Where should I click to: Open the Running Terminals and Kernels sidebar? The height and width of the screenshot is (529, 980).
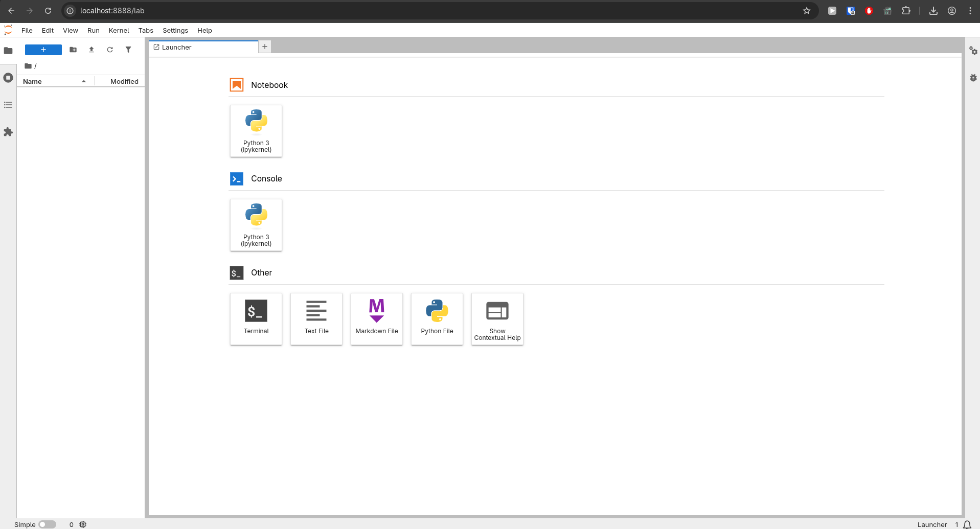pyautogui.click(x=8, y=78)
